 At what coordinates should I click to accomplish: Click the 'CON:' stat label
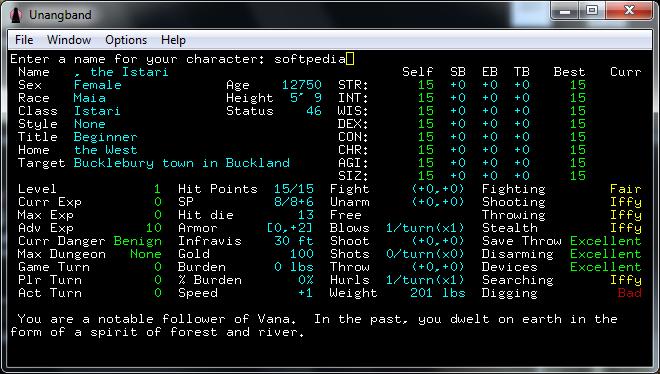coord(353,137)
